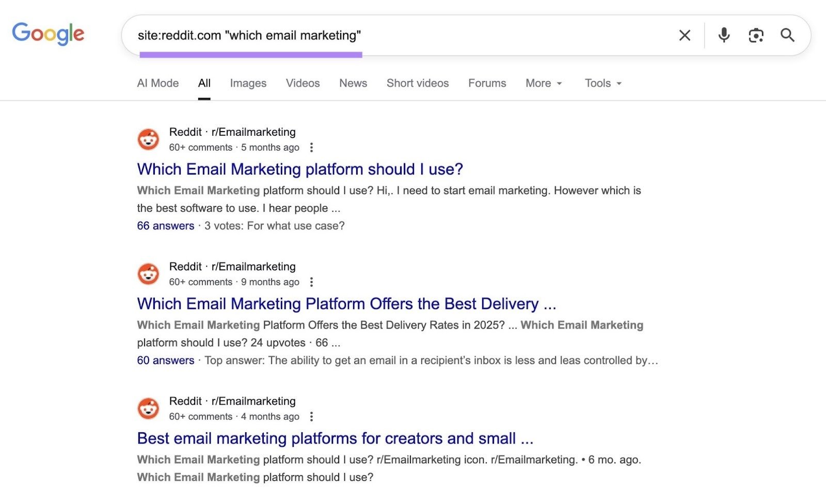Click the Reddit avatar on the first result
826x504 pixels.
[148, 139]
